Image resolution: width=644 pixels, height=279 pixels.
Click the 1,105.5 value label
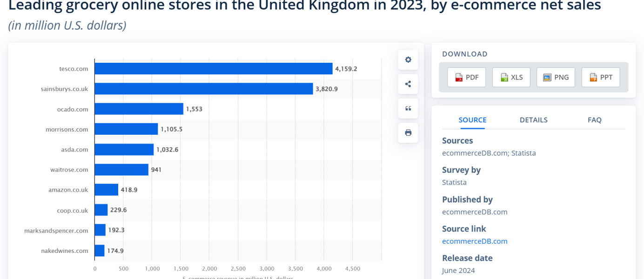click(171, 129)
